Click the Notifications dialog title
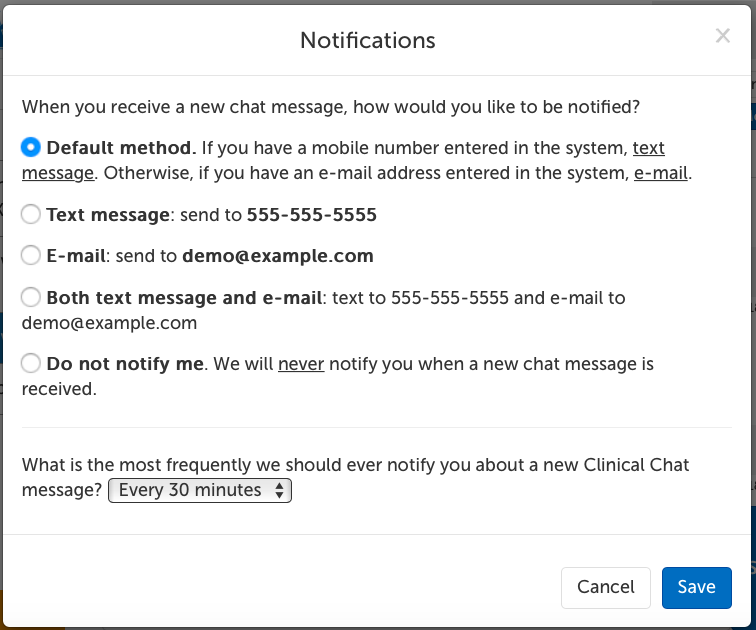This screenshot has height=630, width=756. [x=367, y=40]
